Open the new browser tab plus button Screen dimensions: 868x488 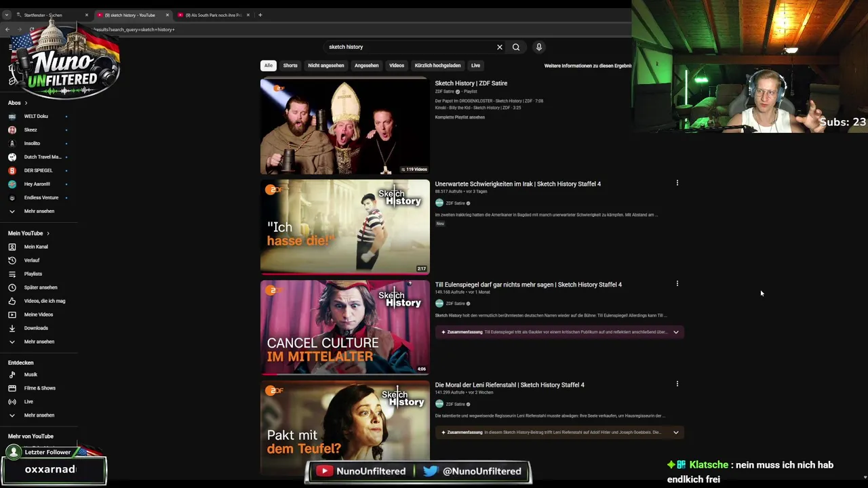[x=260, y=15]
